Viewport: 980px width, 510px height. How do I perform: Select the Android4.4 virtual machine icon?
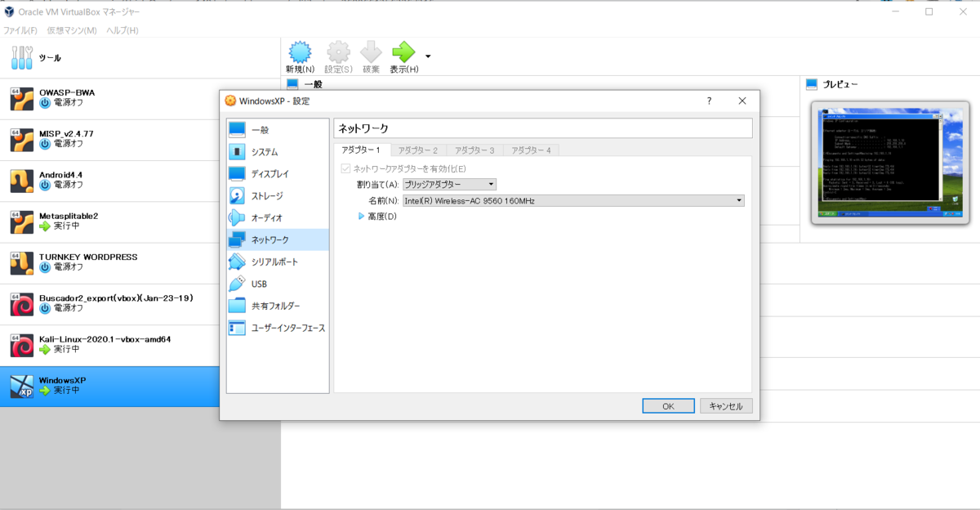21,181
